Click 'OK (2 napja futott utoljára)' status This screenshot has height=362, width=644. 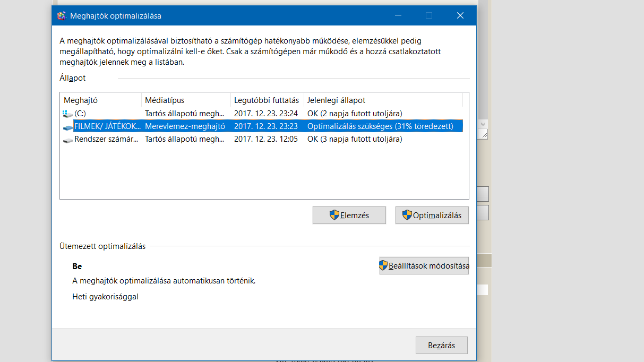tap(355, 113)
